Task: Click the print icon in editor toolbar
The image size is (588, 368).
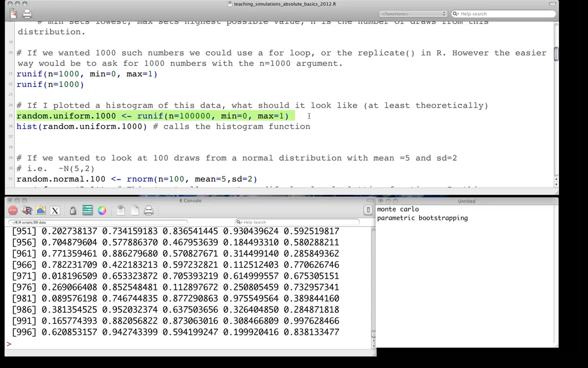Action: (27, 14)
